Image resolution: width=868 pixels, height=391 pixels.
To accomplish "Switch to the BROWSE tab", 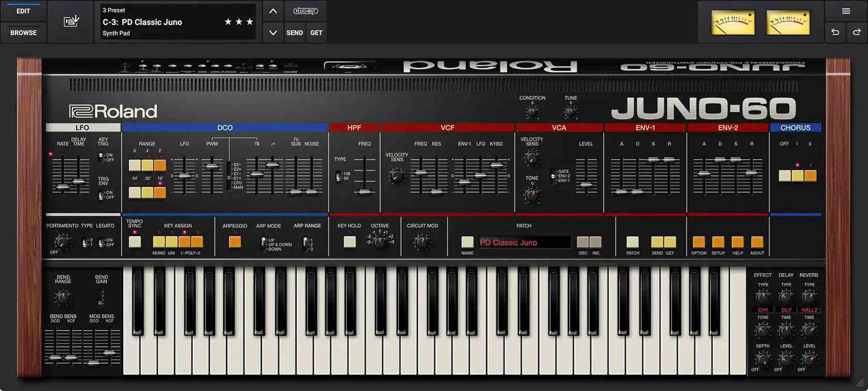I will click(x=23, y=33).
